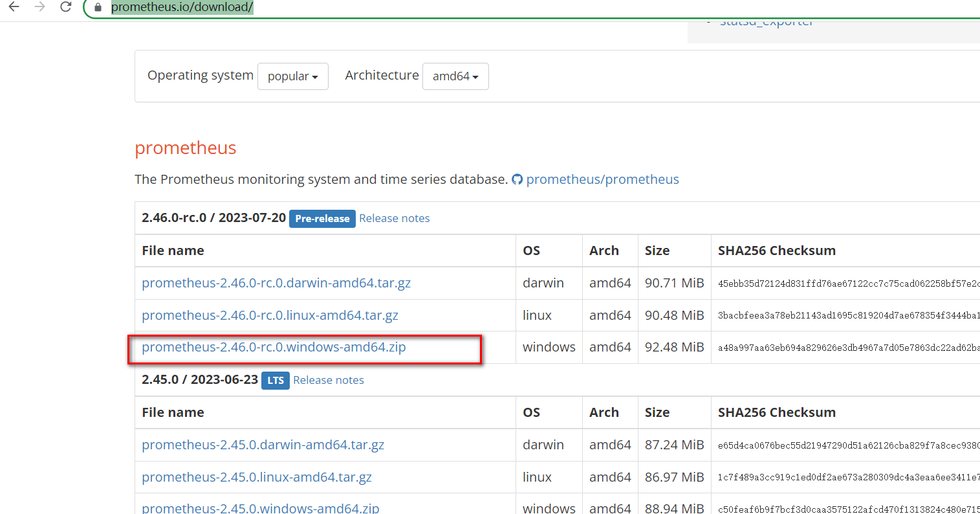Click the '86.97 MiB' size cell
The height and width of the screenshot is (514, 980).
pos(674,477)
